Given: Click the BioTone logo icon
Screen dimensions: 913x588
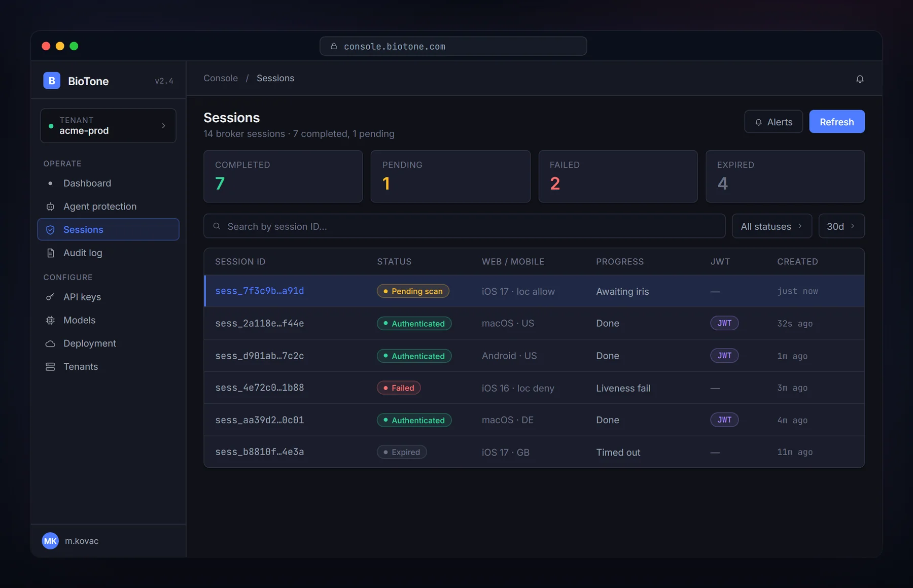Looking at the screenshot, I should tap(52, 81).
